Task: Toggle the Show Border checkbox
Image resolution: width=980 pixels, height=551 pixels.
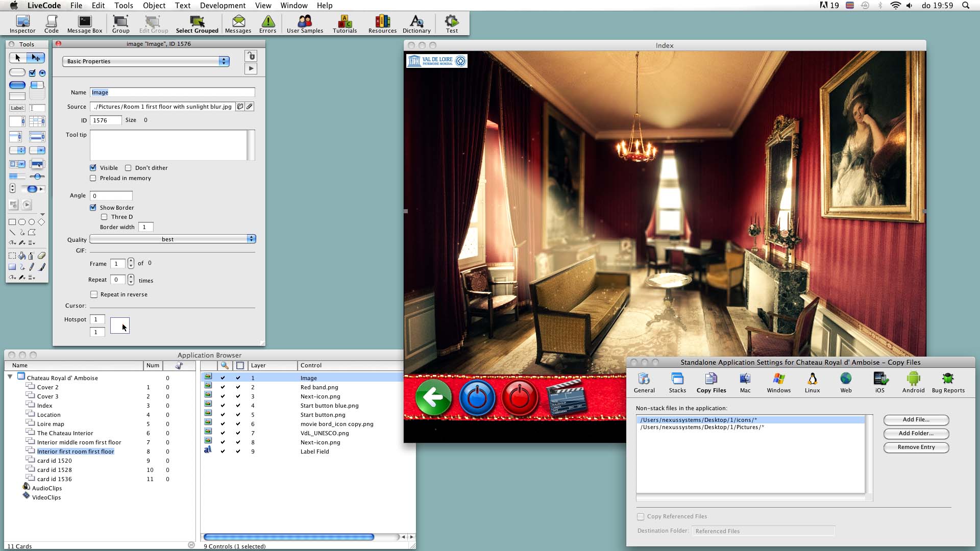Action: click(x=93, y=208)
